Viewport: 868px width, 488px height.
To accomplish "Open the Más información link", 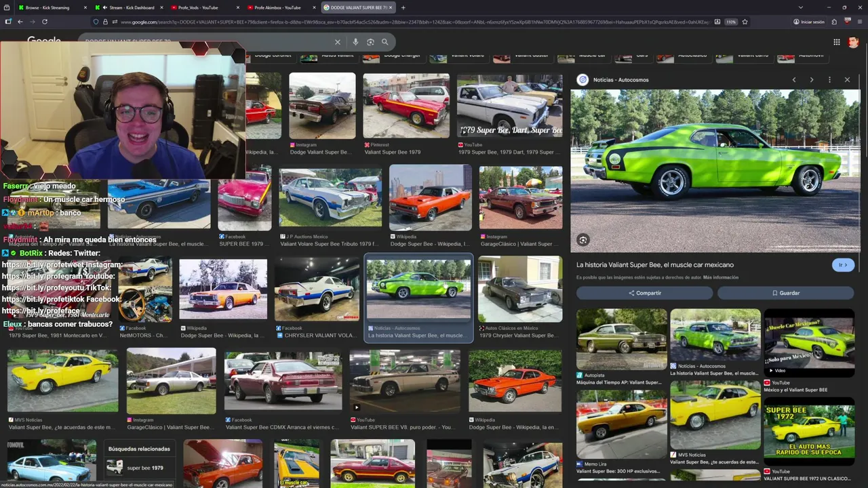I will pyautogui.click(x=721, y=278).
